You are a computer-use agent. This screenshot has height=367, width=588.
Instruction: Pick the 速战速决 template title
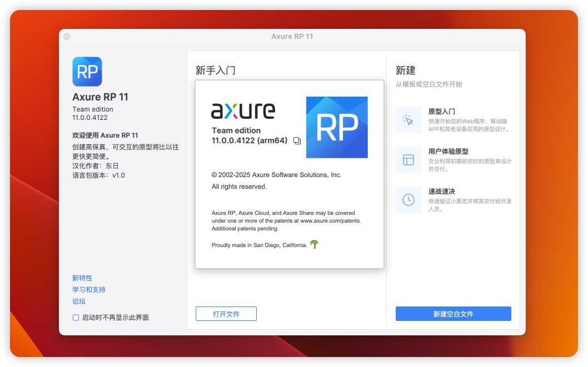442,192
